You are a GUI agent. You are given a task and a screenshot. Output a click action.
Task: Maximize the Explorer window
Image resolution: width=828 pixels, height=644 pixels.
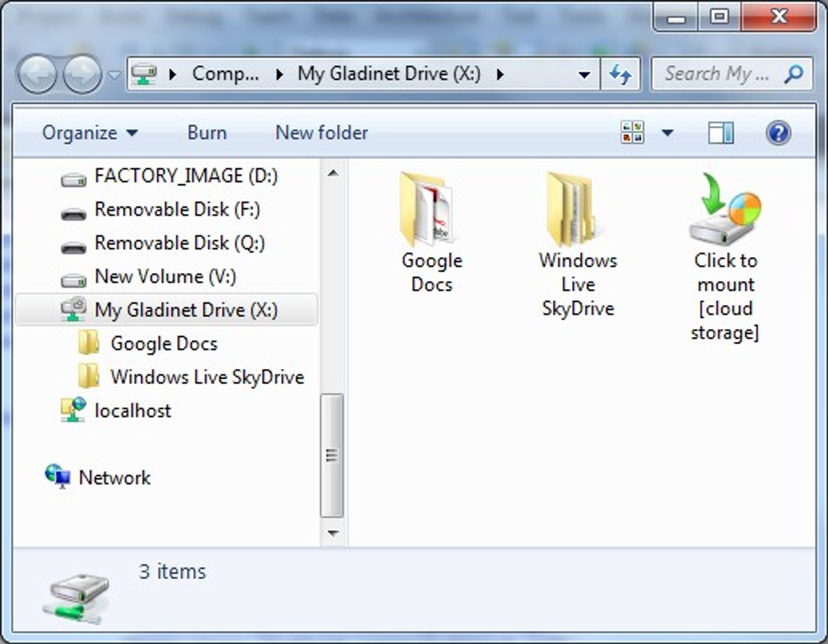point(719,17)
